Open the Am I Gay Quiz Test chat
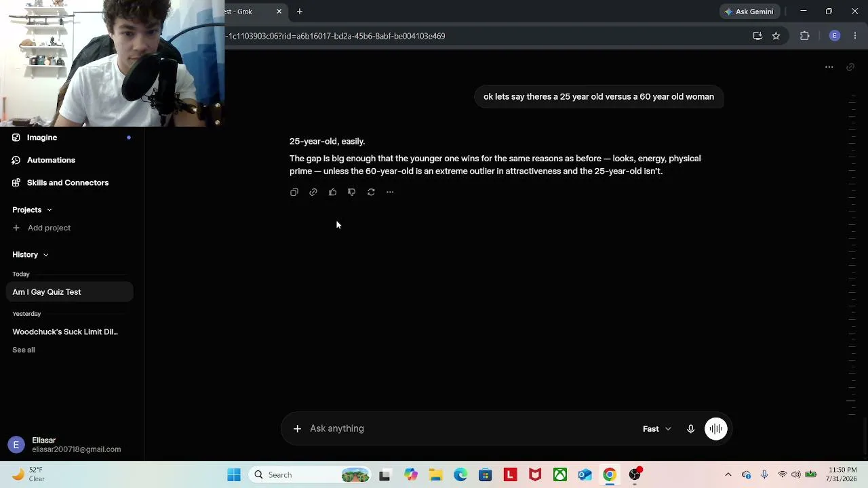Screen dimensions: 868x488 tap(71, 292)
